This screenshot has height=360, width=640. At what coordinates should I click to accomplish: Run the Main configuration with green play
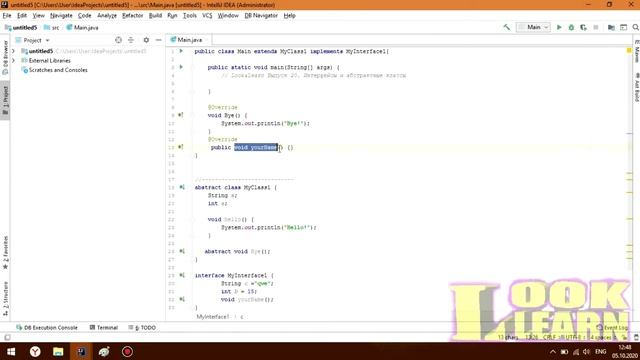pyautogui.click(x=559, y=27)
